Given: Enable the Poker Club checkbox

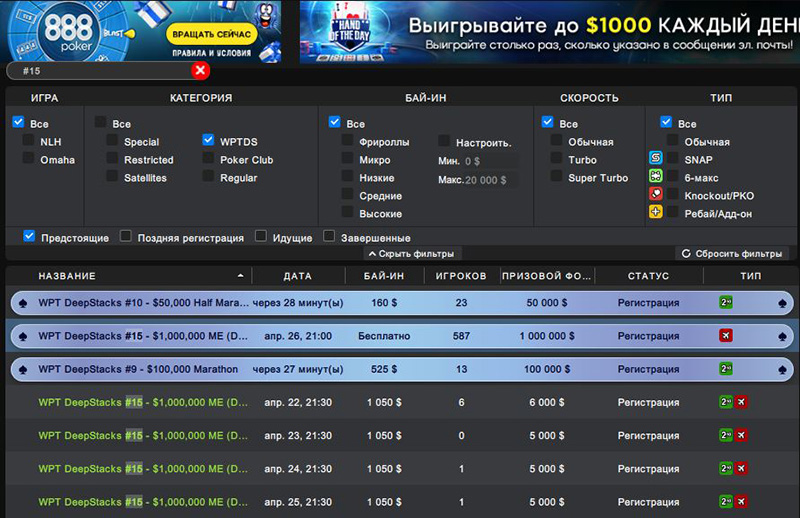Looking at the screenshot, I should 208,158.
